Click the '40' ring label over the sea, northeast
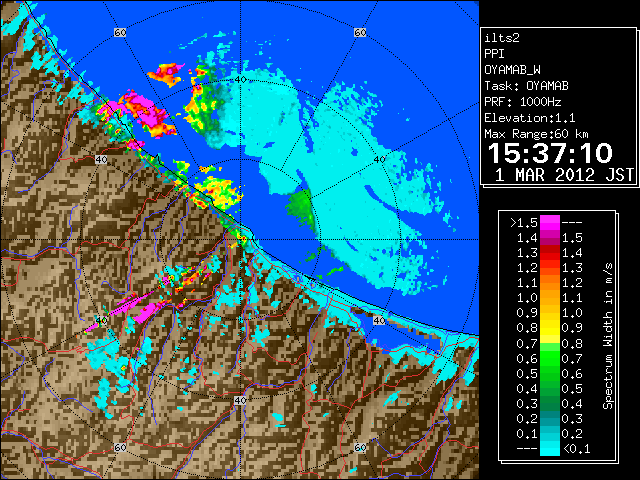This screenshot has height=480, width=640. coord(380,160)
